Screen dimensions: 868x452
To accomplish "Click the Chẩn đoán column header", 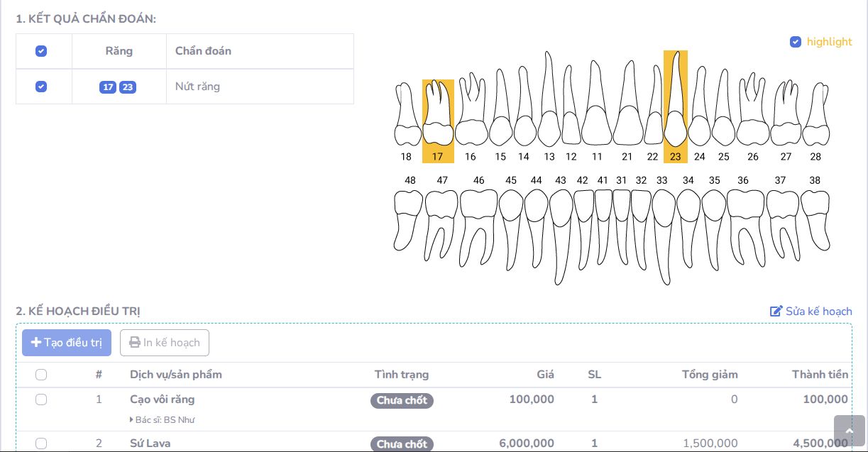I will [x=203, y=51].
